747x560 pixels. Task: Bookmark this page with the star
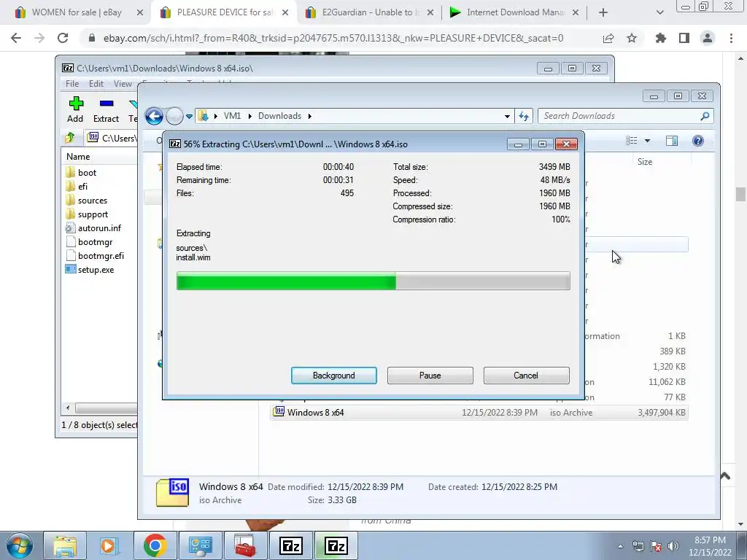632,38
